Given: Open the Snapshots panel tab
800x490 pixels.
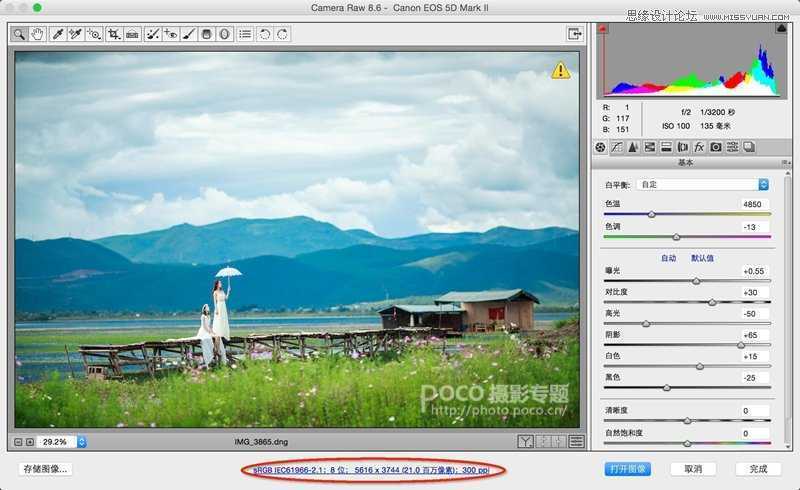Looking at the screenshot, I should click(x=748, y=148).
